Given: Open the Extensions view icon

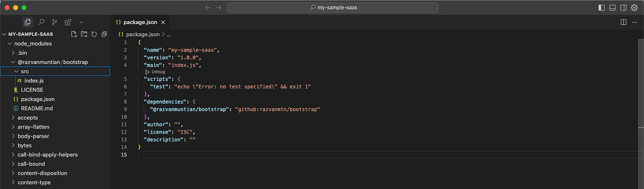Looking at the screenshot, I should 68,22.
